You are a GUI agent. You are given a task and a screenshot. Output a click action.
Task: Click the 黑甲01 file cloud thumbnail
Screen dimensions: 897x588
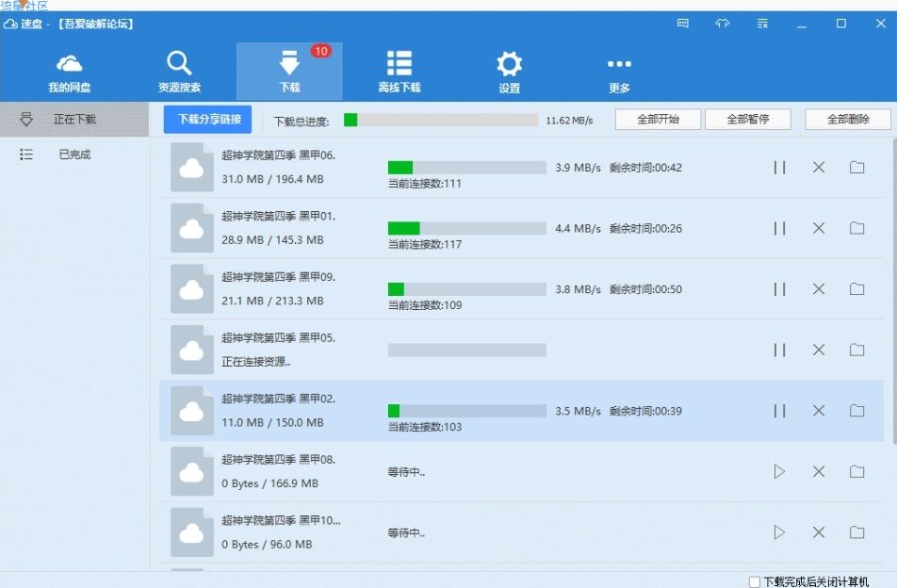(x=191, y=228)
